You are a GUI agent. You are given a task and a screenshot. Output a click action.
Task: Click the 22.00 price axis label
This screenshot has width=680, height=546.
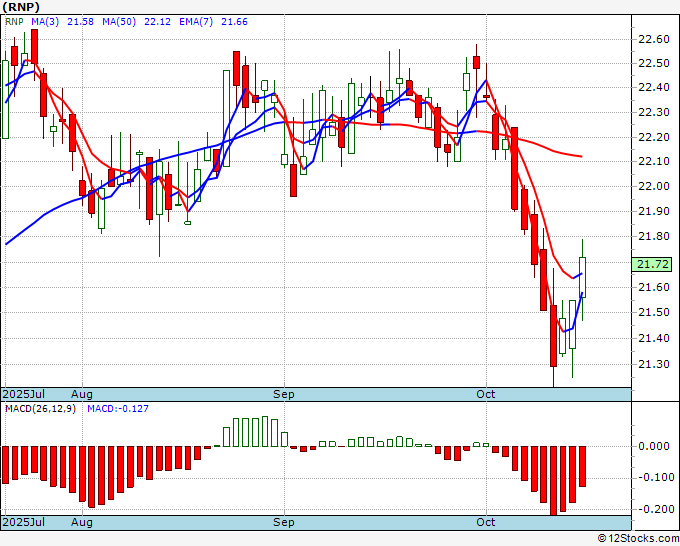654,186
